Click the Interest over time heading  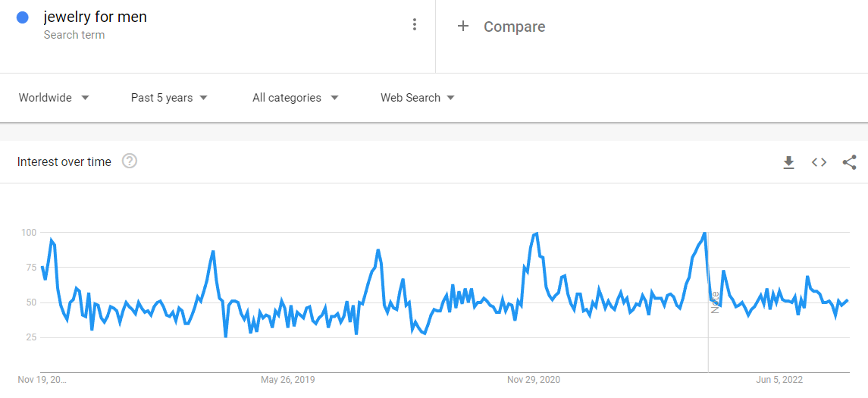coord(64,161)
